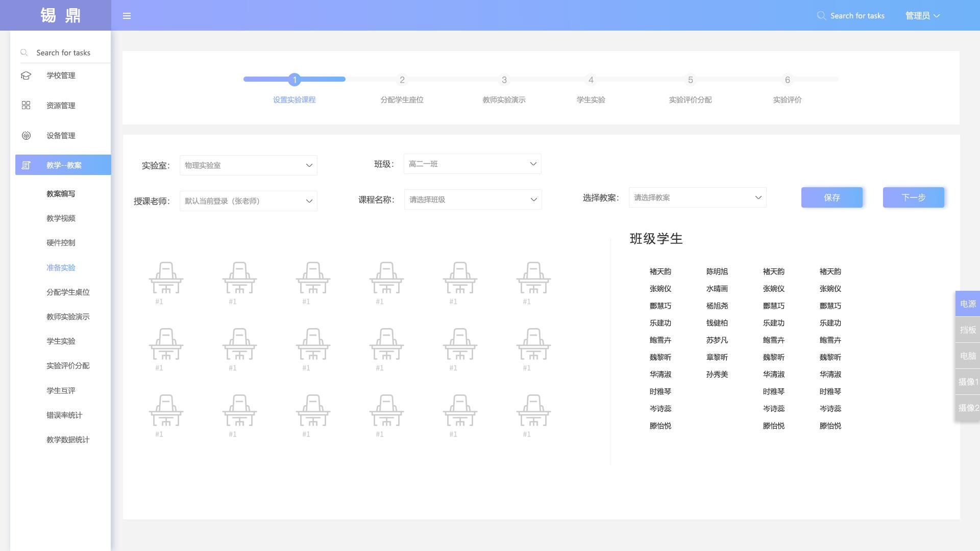Toggle the 电脑 computer side switch
This screenshot has height=551, width=980.
click(967, 356)
